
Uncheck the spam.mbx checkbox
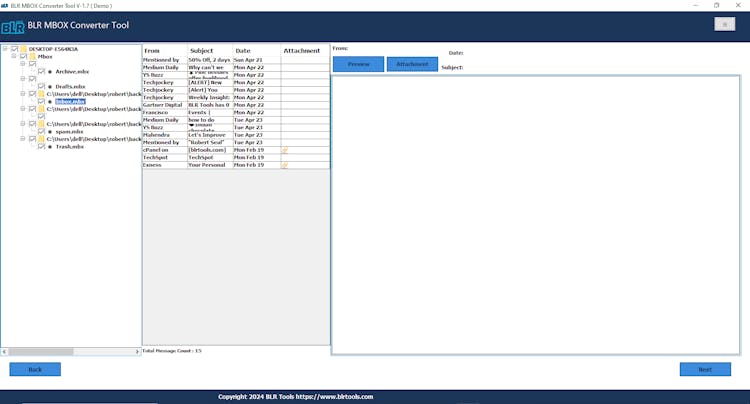coord(42,131)
